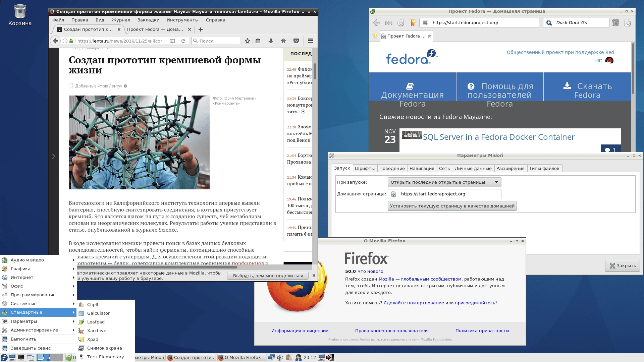
Task: Click the Midori page vertical scrollbar
Action: coord(633,69)
